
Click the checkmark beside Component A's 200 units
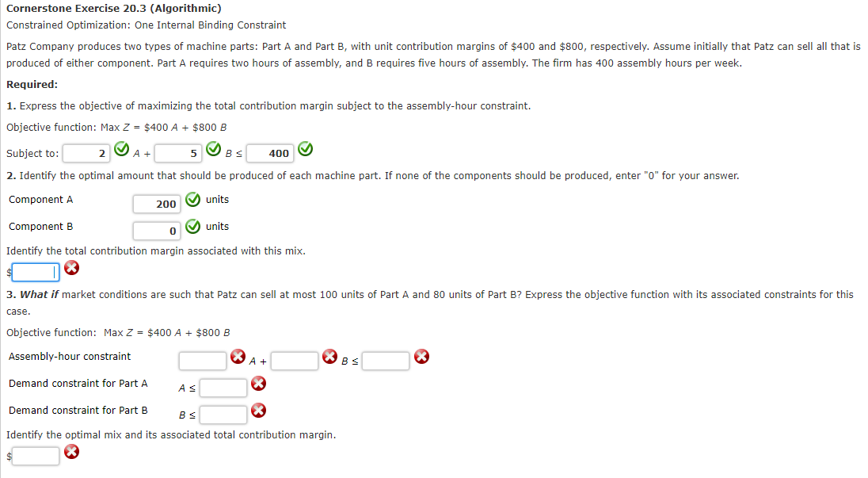tap(192, 200)
